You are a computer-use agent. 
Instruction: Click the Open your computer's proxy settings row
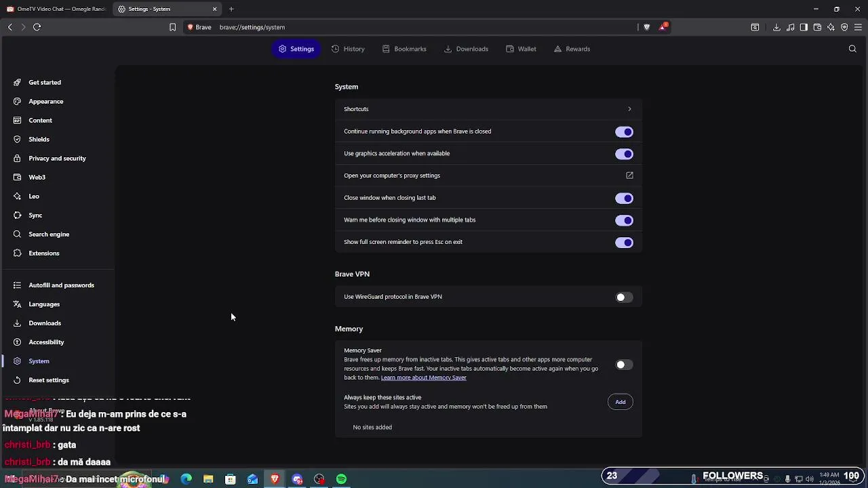point(488,176)
